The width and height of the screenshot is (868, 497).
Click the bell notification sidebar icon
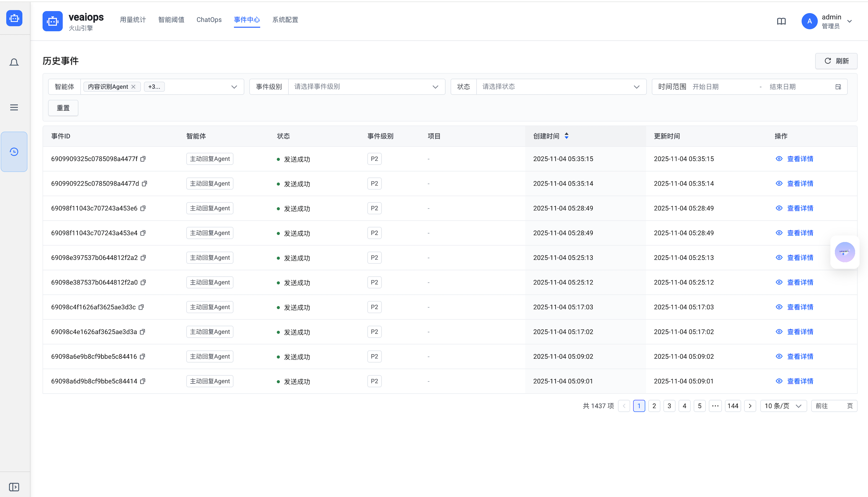[x=14, y=63]
